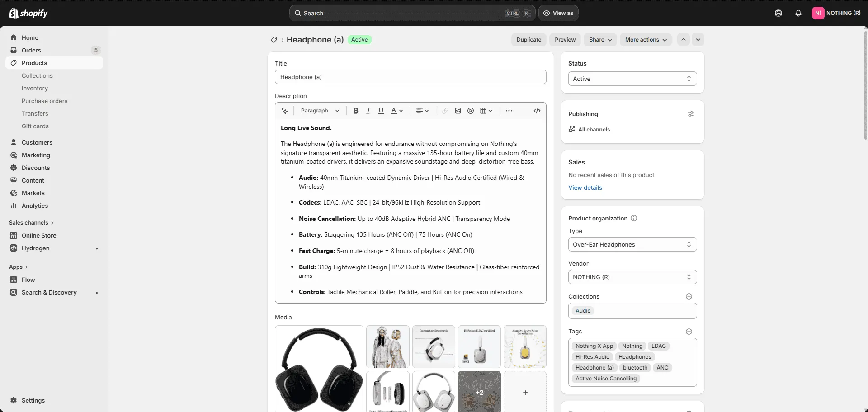The image size is (868, 412).
Task: Add a tag with plus icon
Action: pyautogui.click(x=689, y=332)
